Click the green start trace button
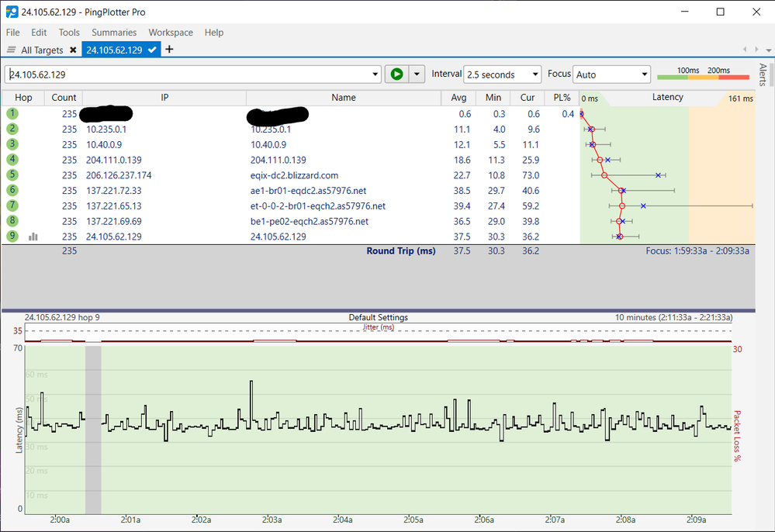The image size is (775, 532). click(x=396, y=74)
